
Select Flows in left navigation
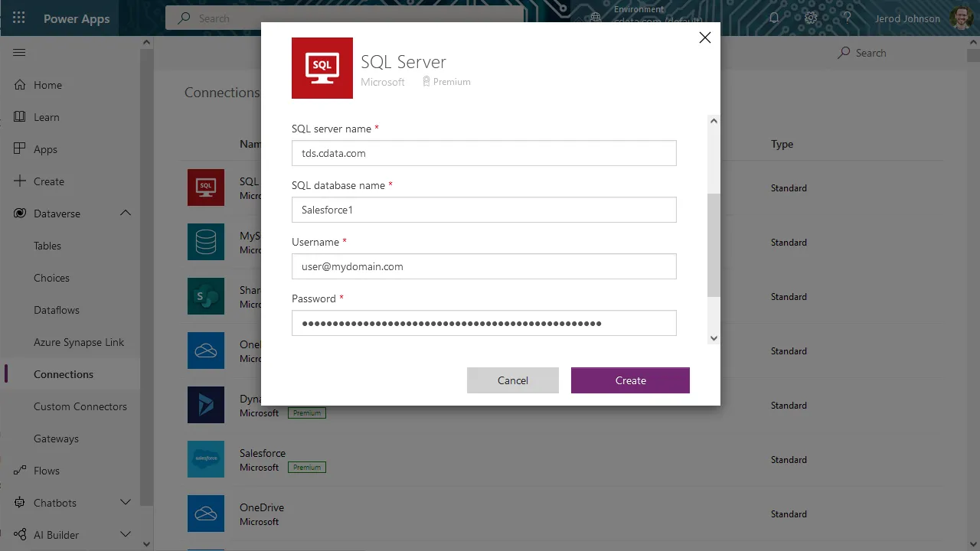[46, 471]
